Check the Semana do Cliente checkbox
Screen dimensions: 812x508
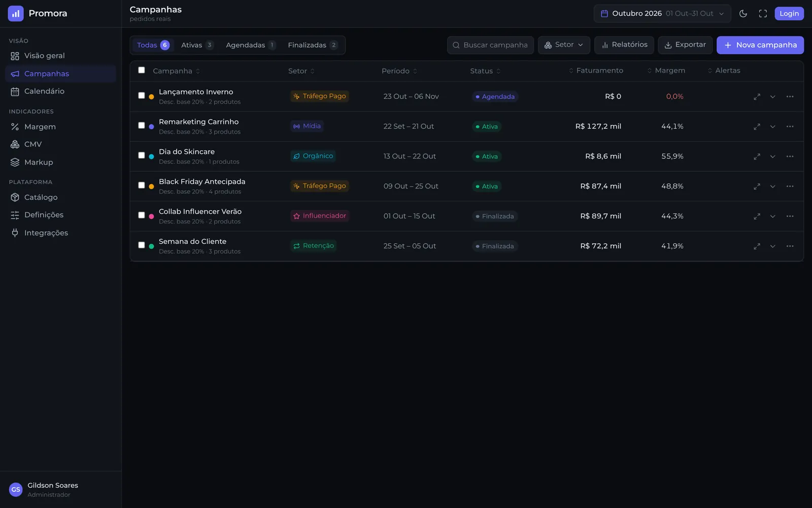pyautogui.click(x=142, y=245)
